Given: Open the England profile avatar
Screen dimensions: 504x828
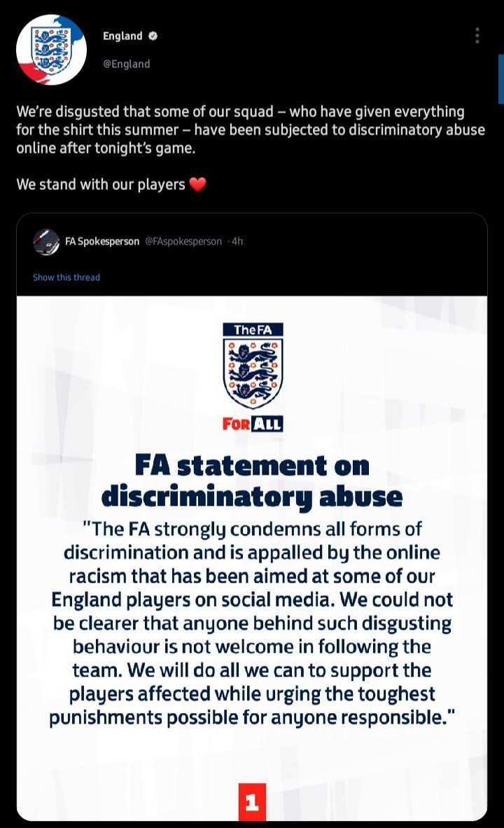Looking at the screenshot, I should 51,50.
